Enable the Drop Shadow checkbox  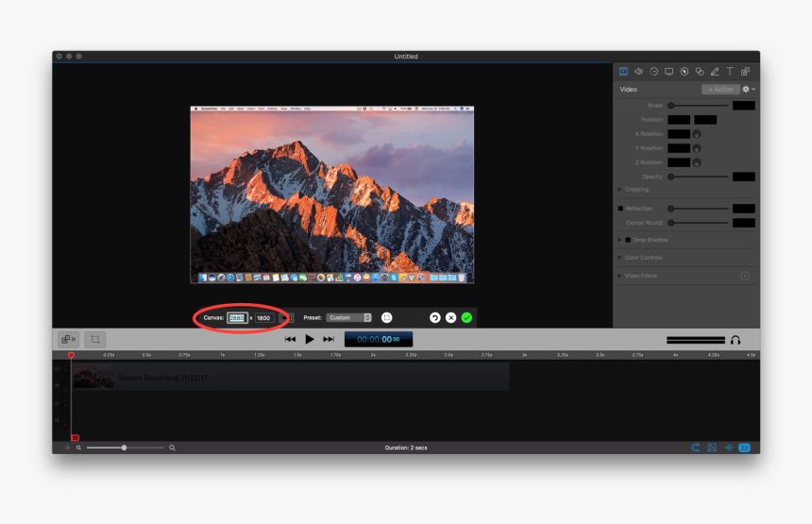628,240
